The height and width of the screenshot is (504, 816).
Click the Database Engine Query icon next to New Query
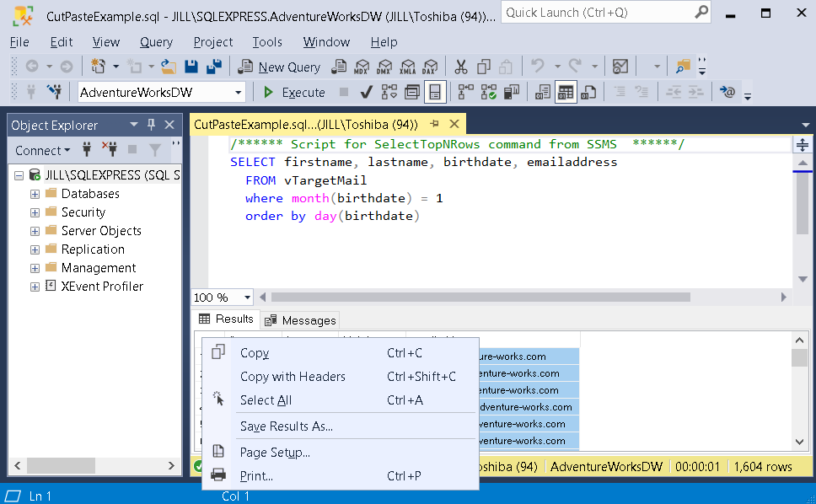[339, 67]
